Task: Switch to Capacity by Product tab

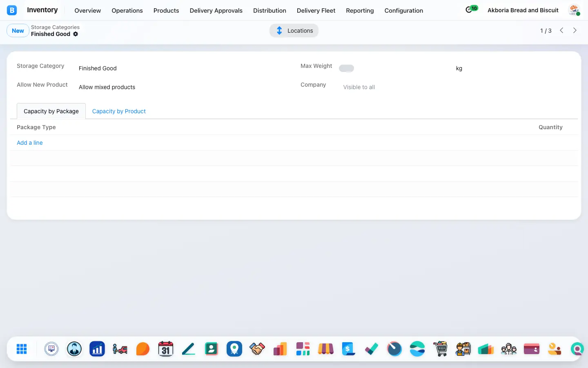Action: pyautogui.click(x=119, y=111)
